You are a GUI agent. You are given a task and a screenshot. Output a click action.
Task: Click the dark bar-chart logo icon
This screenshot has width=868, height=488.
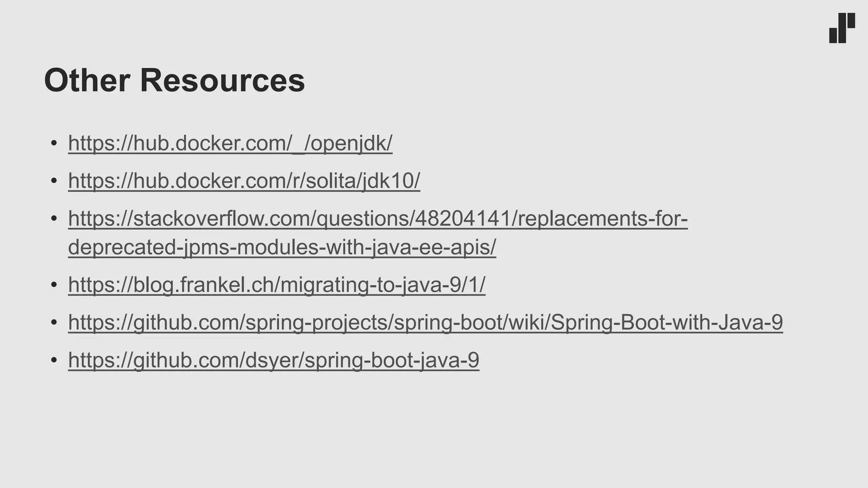click(x=842, y=28)
